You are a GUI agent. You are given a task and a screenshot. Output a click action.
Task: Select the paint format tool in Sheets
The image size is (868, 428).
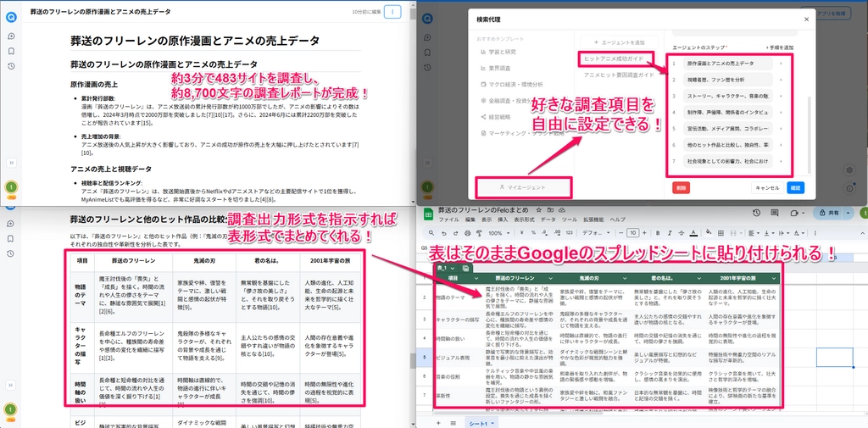click(x=479, y=233)
